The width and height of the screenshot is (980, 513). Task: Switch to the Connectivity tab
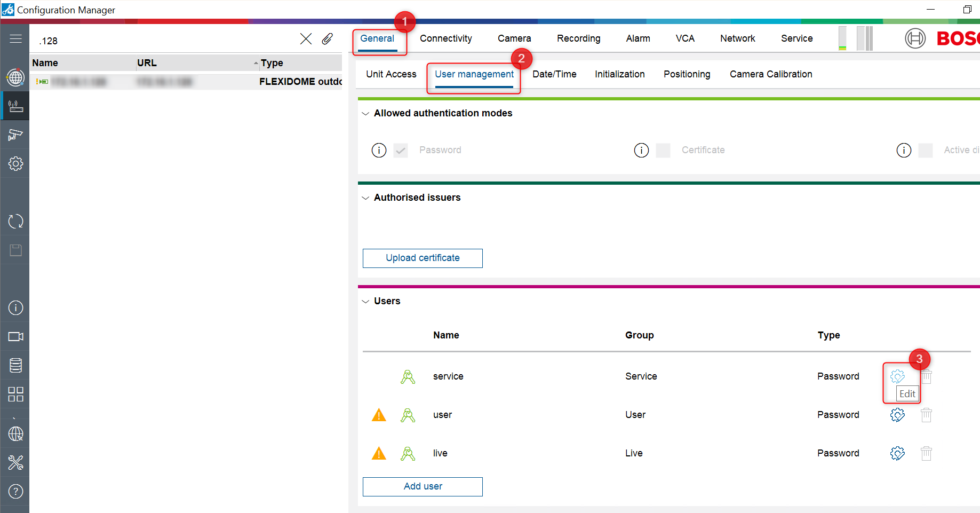point(445,38)
